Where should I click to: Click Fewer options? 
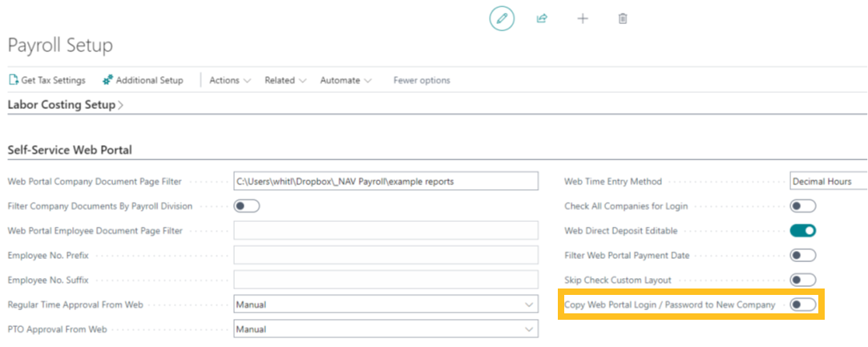[422, 80]
